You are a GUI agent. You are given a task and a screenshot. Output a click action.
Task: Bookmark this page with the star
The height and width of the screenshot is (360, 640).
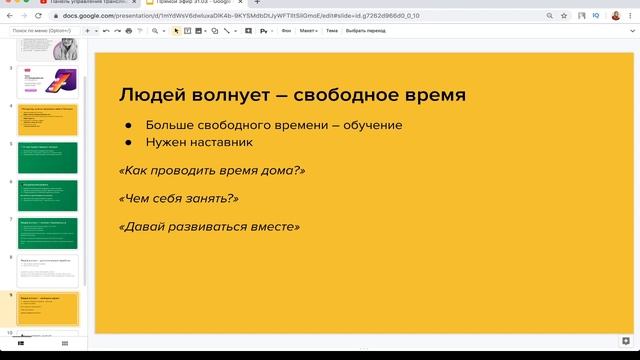click(x=564, y=16)
